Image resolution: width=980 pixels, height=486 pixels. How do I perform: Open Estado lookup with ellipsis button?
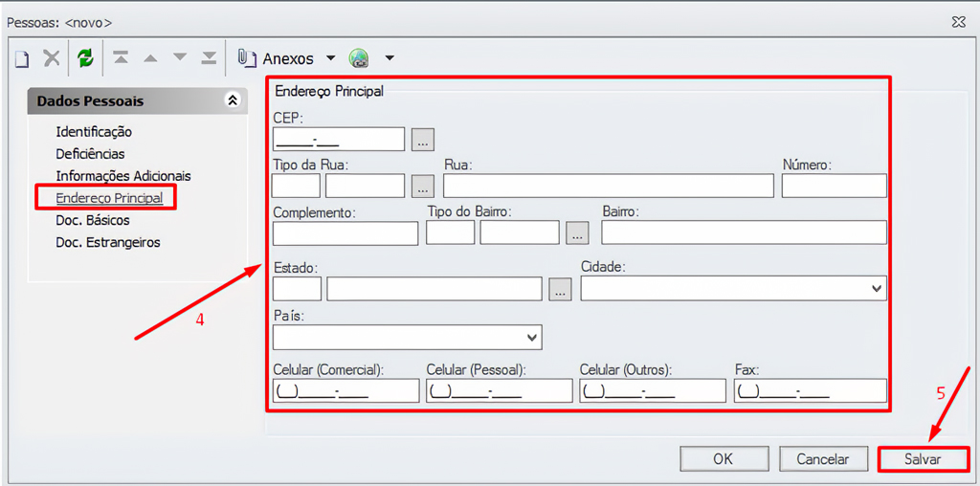560,289
